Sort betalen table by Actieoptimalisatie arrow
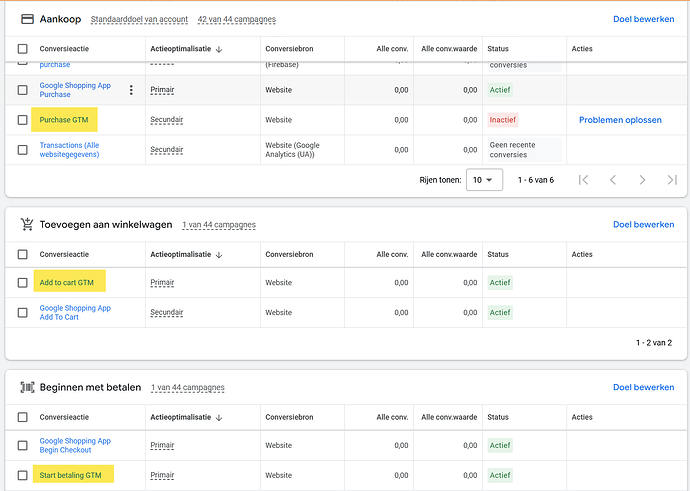Viewport: 690px width, 491px height. pos(219,417)
